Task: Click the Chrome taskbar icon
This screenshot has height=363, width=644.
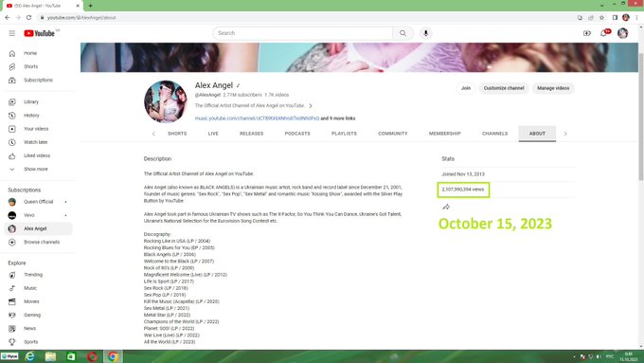Action: click(x=113, y=356)
